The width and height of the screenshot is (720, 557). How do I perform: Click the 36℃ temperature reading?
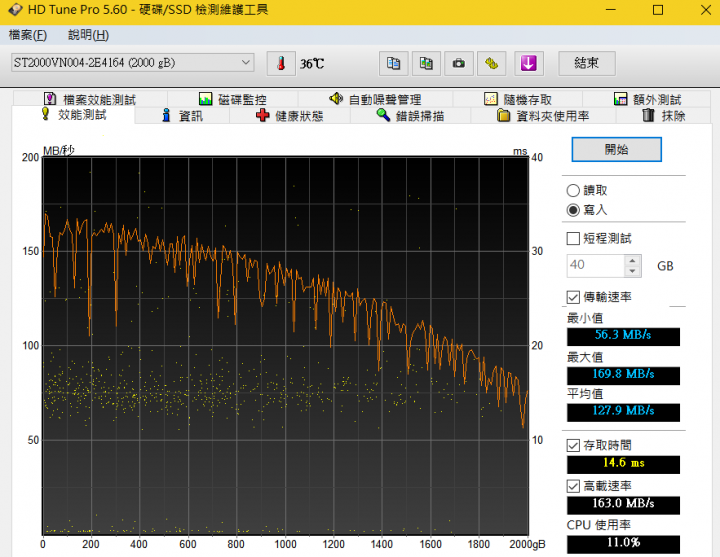312,64
